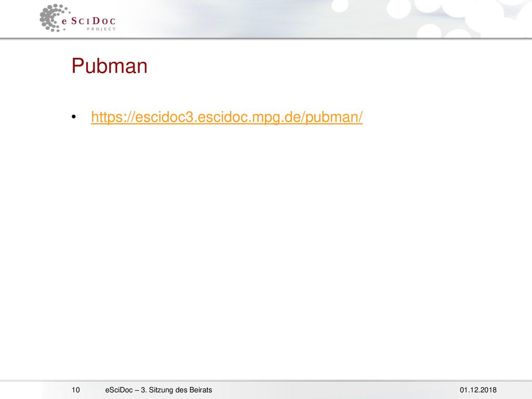The height and width of the screenshot is (399, 532).
Task: Open the escidoc3 pubman hyperlink
Action: tap(227, 117)
